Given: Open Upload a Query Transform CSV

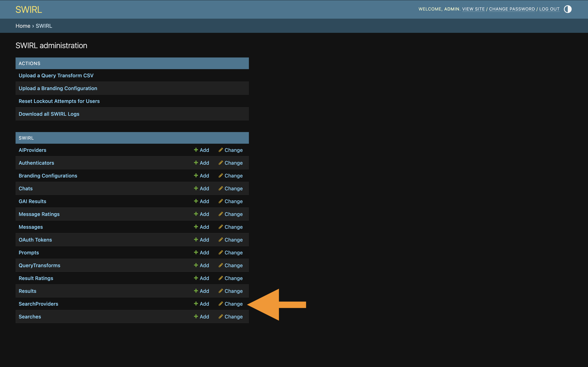Looking at the screenshot, I should click(x=56, y=76).
